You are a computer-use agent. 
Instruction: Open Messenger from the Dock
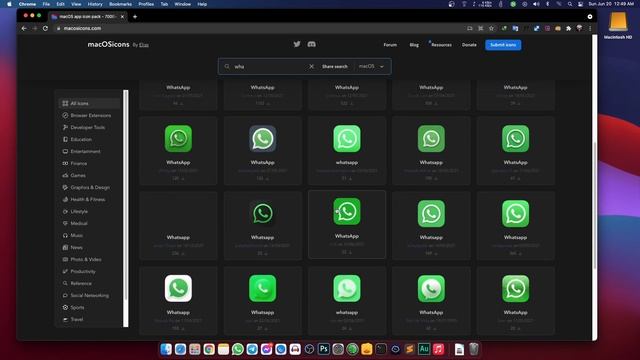267,349
